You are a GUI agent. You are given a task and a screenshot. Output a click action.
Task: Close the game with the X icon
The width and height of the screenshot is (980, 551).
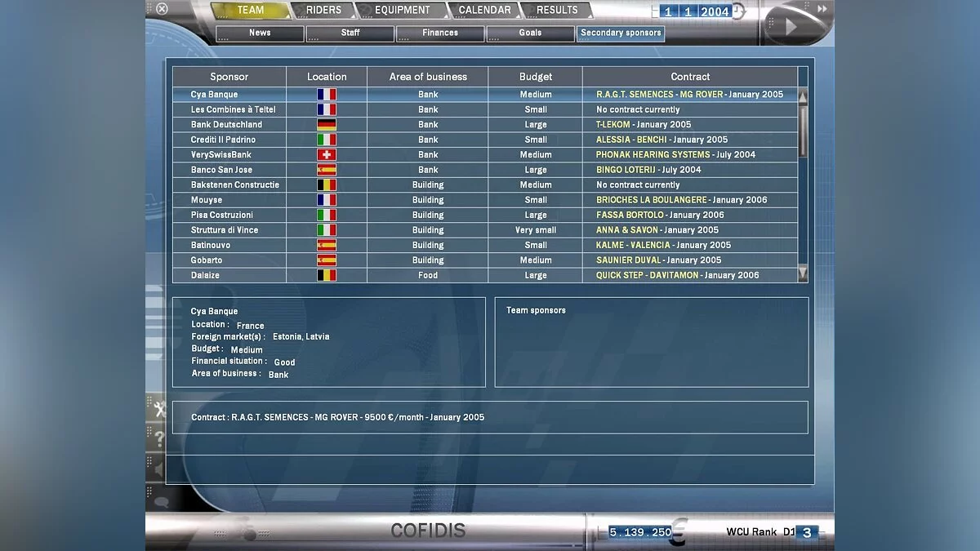162,9
